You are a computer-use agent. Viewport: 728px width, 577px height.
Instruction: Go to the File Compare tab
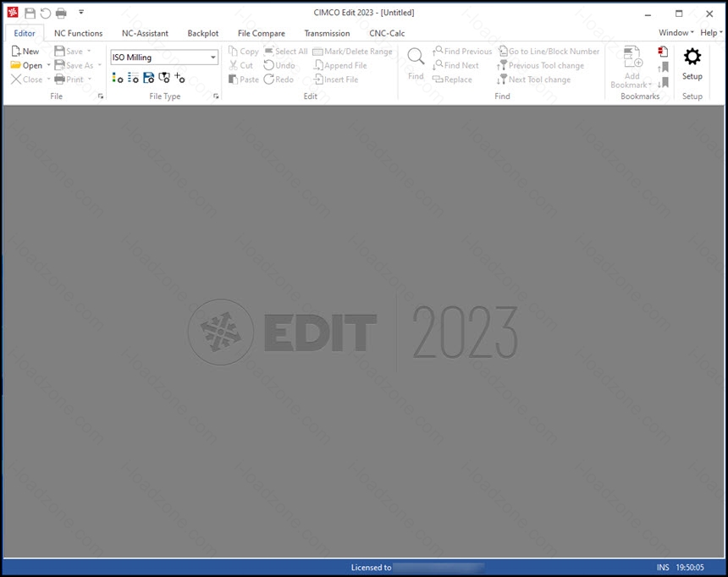262,34
